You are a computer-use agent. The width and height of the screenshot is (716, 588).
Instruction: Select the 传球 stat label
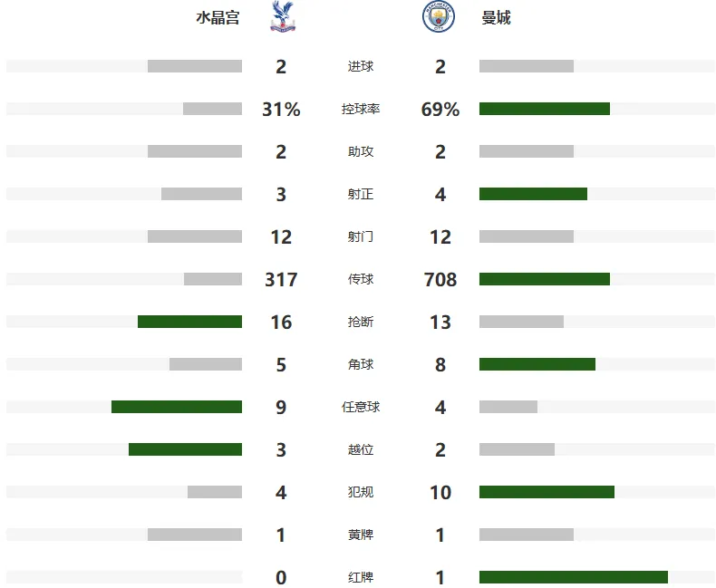click(361, 279)
